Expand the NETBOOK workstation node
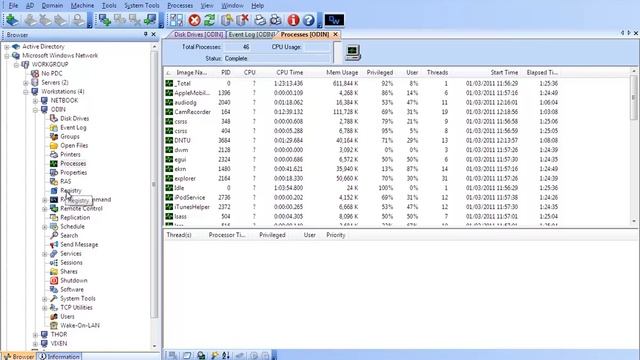 tap(36, 100)
